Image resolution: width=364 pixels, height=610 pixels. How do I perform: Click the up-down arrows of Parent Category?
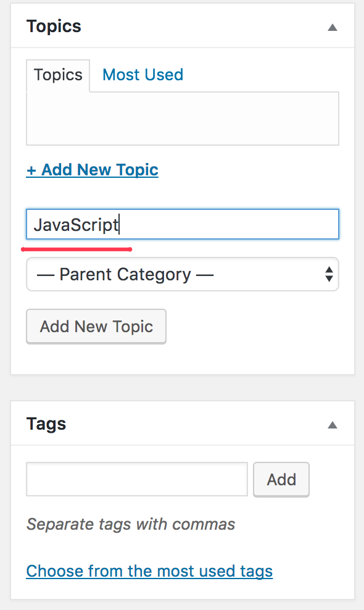[x=329, y=274]
